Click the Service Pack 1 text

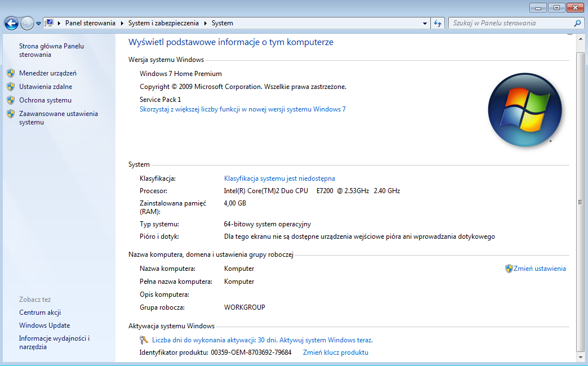point(160,99)
